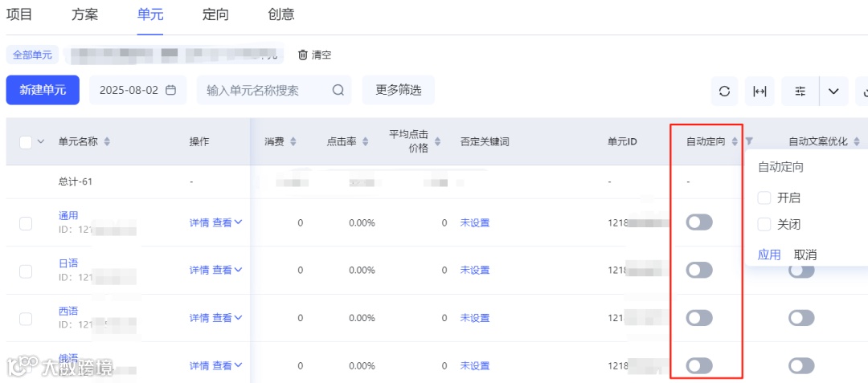This screenshot has height=383, width=868.
Task: Switch to the 创意 tab
Action: pyautogui.click(x=281, y=14)
